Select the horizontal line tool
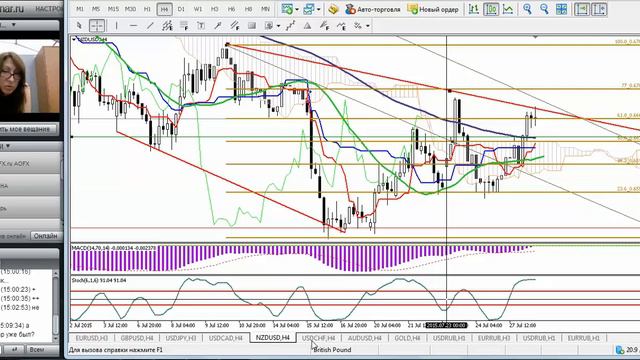 [x=133, y=26]
